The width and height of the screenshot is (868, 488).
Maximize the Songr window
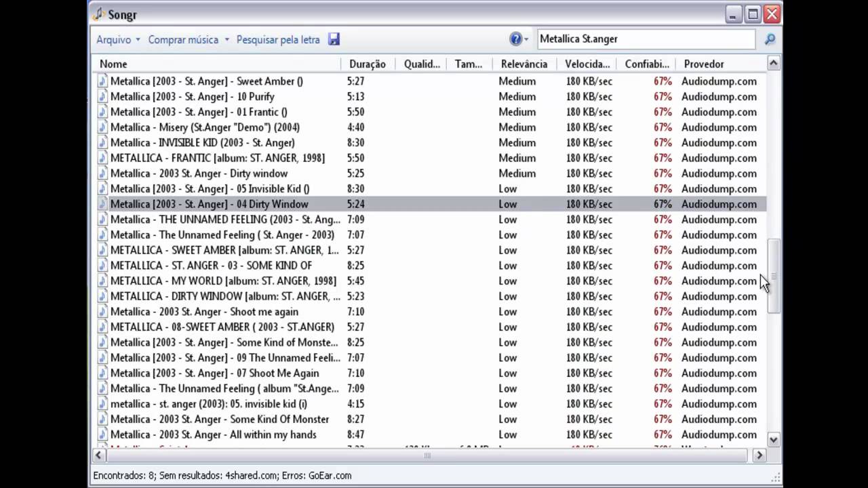point(753,14)
